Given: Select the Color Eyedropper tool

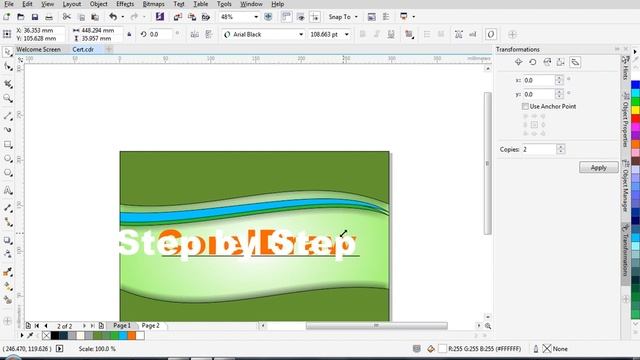Looking at the screenshot, I should [8, 272].
